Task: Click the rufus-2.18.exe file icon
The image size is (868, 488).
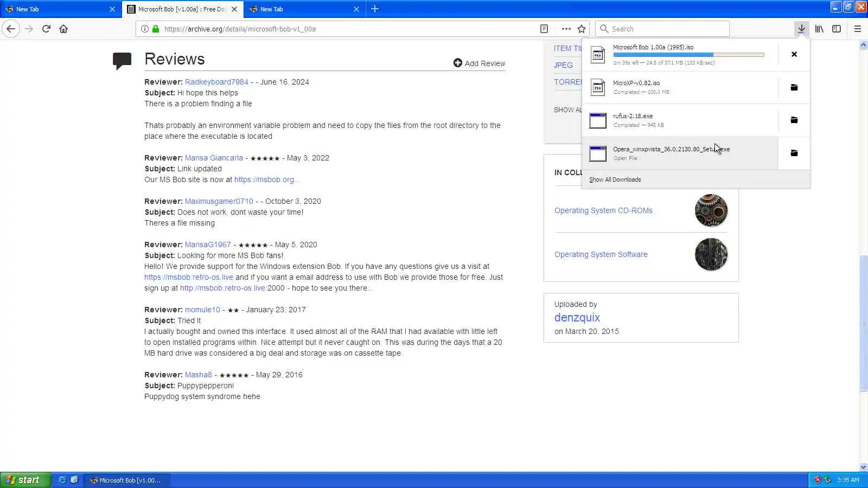Action: click(598, 120)
